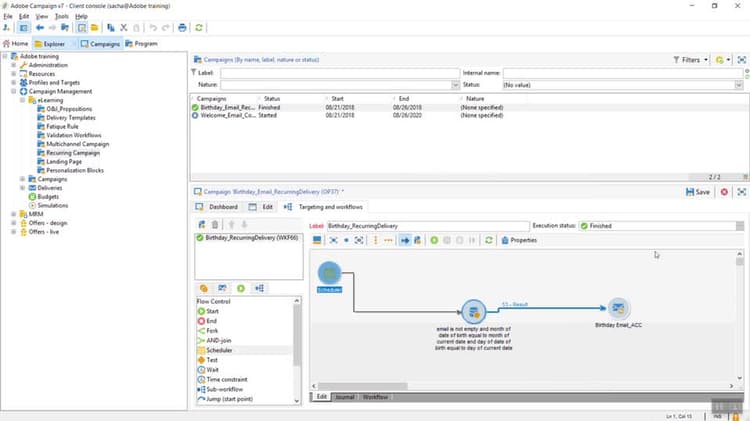Screen dimensions: 750x421
Task: Select the Scheduler activity node on canvas
Action: click(x=330, y=273)
